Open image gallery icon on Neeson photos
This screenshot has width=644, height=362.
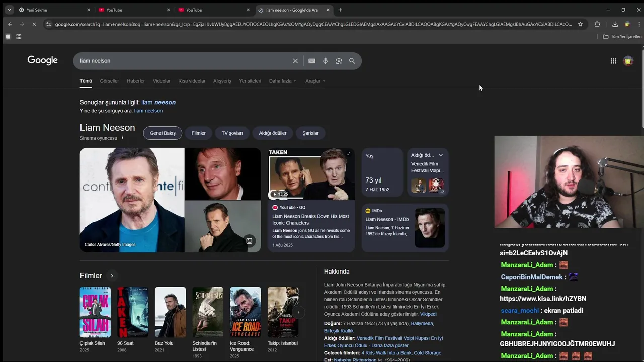(x=249, y=241)
